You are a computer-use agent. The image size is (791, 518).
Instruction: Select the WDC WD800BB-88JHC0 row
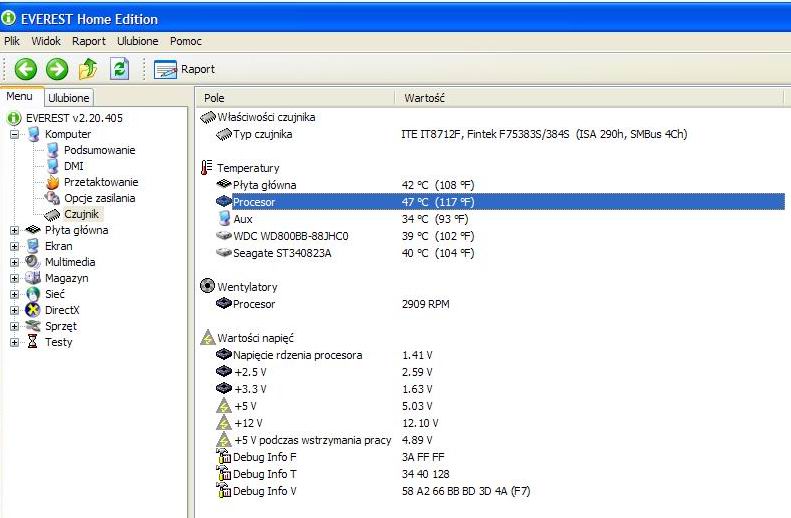492,236
